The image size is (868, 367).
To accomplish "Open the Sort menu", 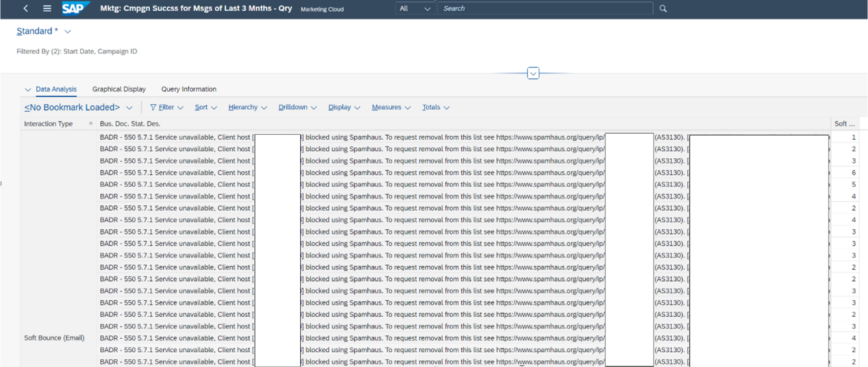I will click(x=205, y=107).
